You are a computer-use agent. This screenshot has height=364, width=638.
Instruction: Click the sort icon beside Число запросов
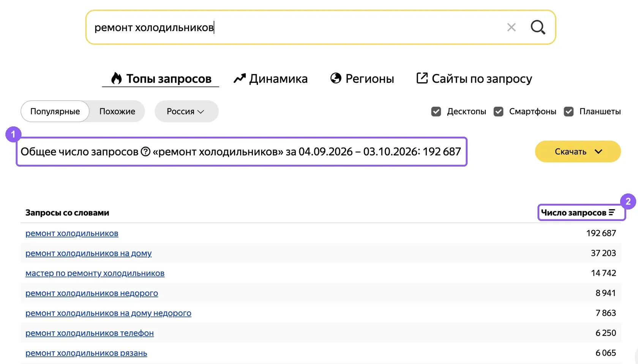(612, 213)
